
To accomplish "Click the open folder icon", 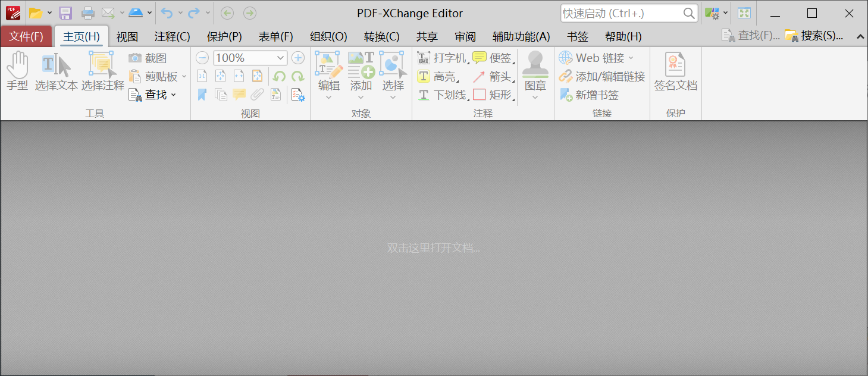I will click(x=36, y=12).
